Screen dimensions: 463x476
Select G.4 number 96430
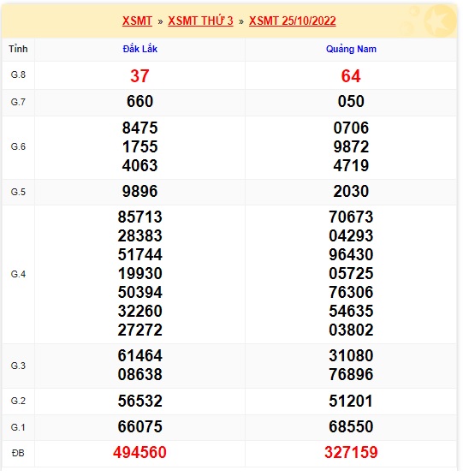click(x=351, y=255)
